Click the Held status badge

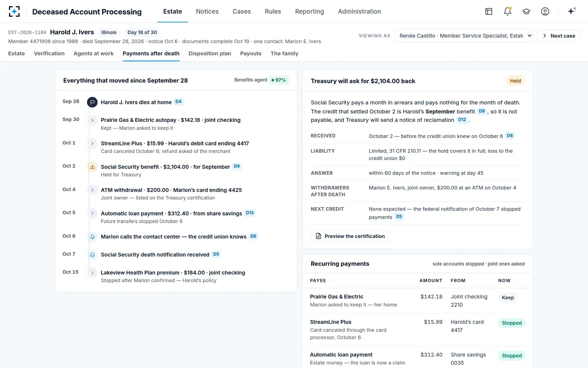(515, 81)
